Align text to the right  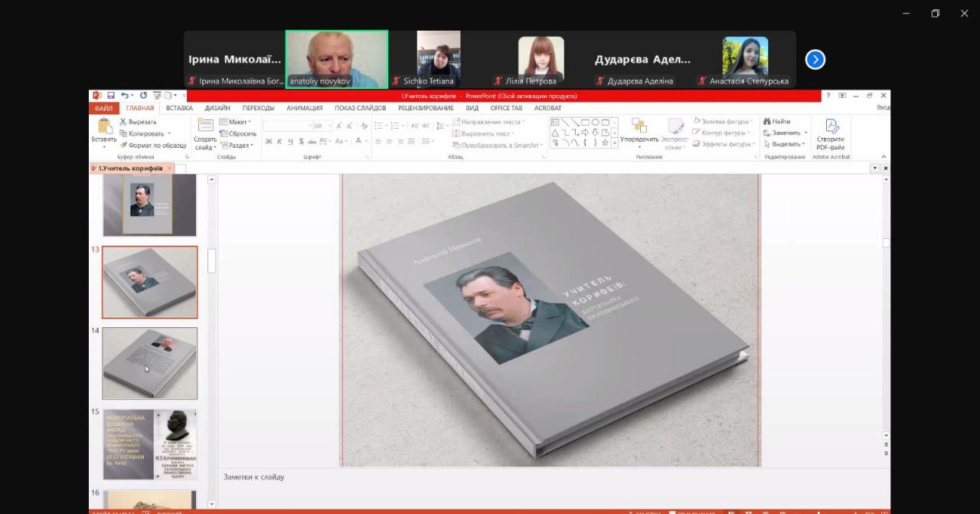pos(400,141)
